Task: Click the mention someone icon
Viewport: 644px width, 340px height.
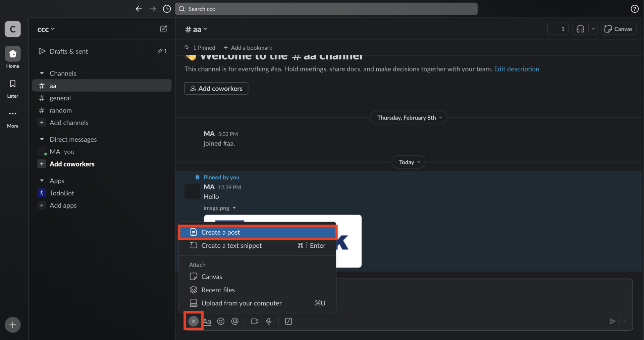Action: (x=235, y=321)
